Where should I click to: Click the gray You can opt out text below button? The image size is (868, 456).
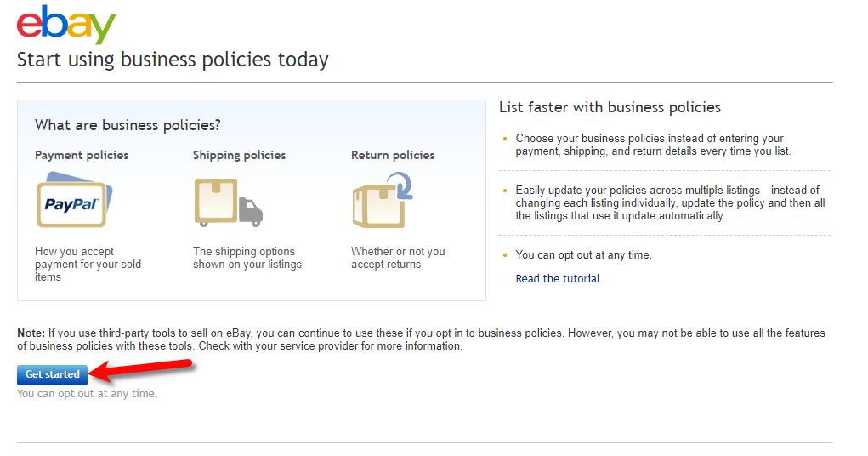point(88,394)
